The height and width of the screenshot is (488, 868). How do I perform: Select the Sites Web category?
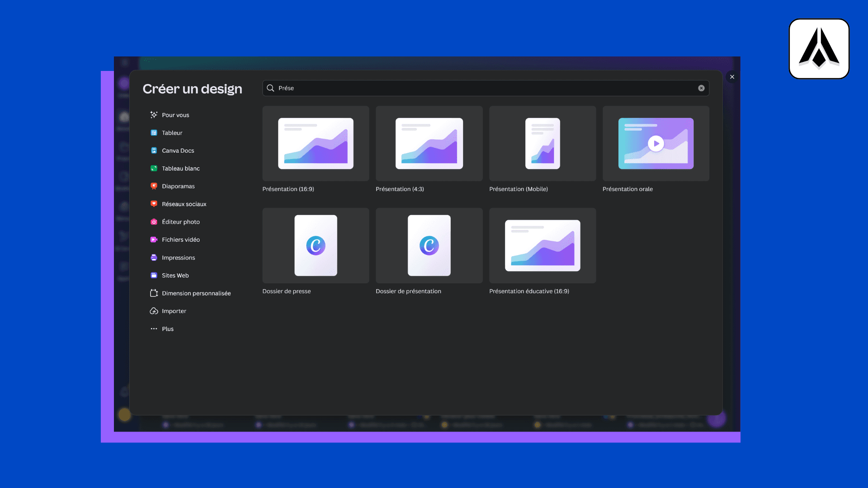(x=175, y=275)
